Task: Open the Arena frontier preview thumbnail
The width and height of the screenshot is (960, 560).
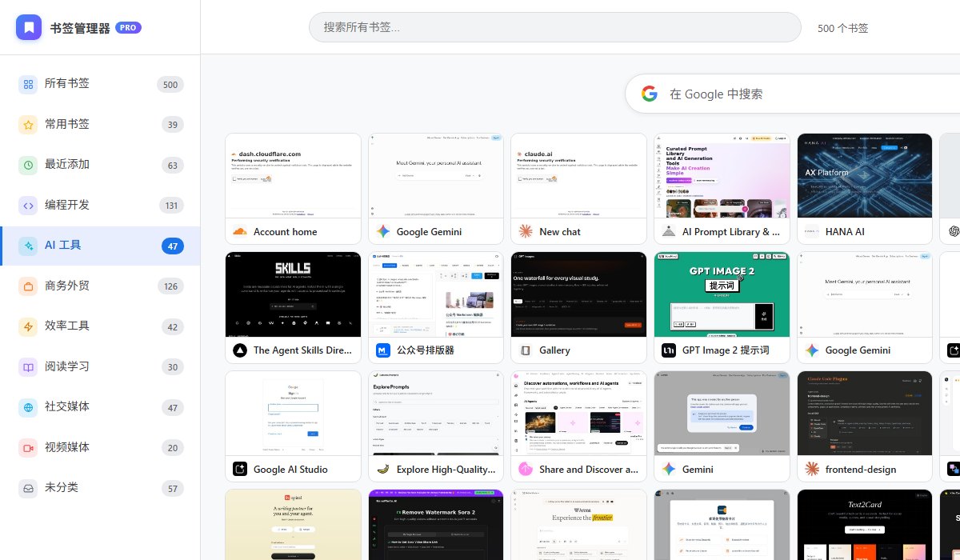Action: (578, 525)
